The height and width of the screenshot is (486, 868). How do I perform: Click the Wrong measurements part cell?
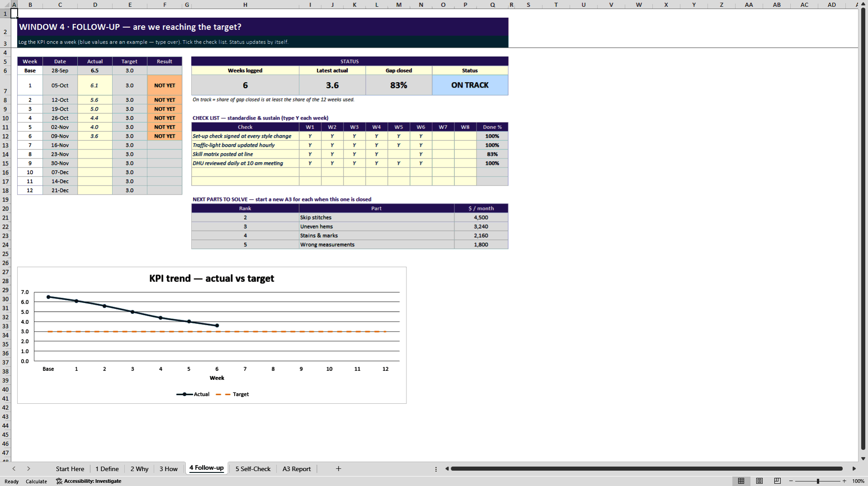[x=377, y=244]
